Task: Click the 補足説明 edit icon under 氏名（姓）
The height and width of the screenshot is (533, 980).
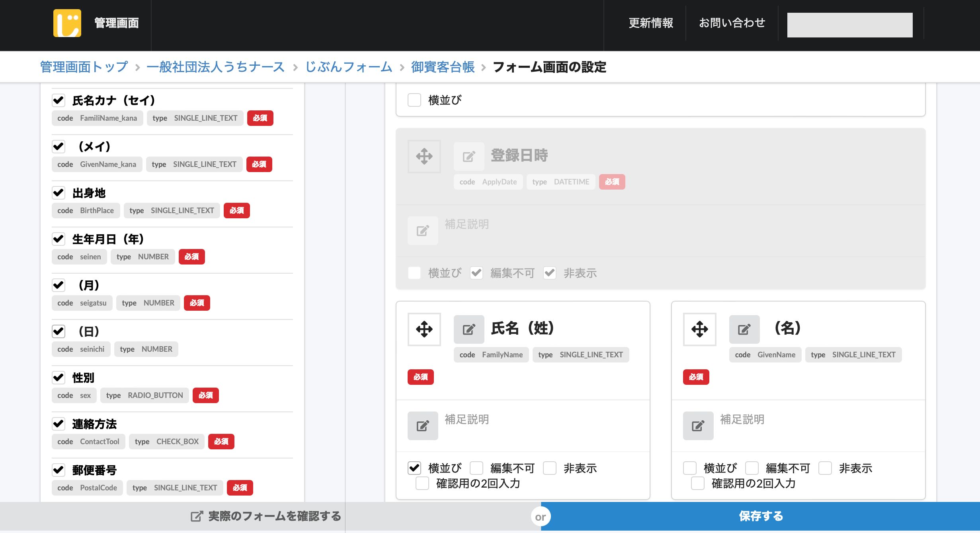Action: tap(422, 426)
